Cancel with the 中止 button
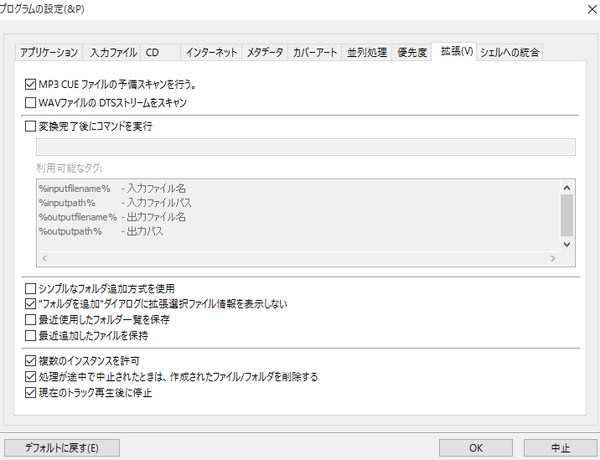 [560, 448]
